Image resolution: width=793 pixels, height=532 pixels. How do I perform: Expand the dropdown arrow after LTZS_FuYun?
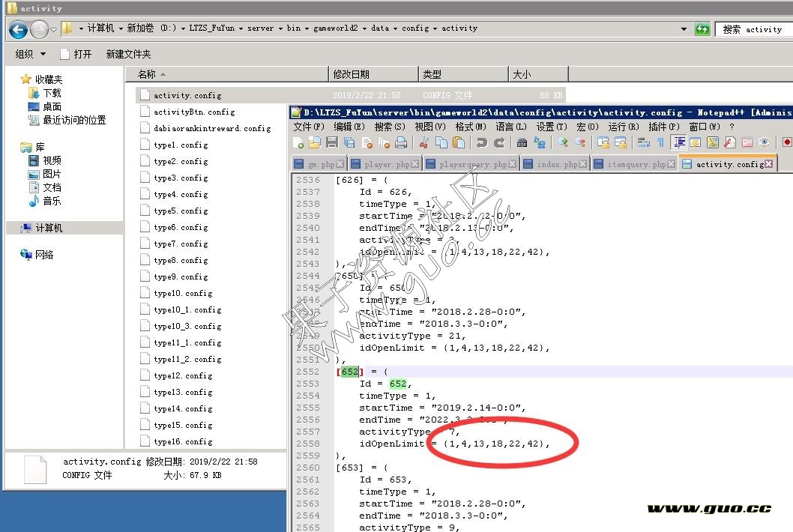coord(241,28)
